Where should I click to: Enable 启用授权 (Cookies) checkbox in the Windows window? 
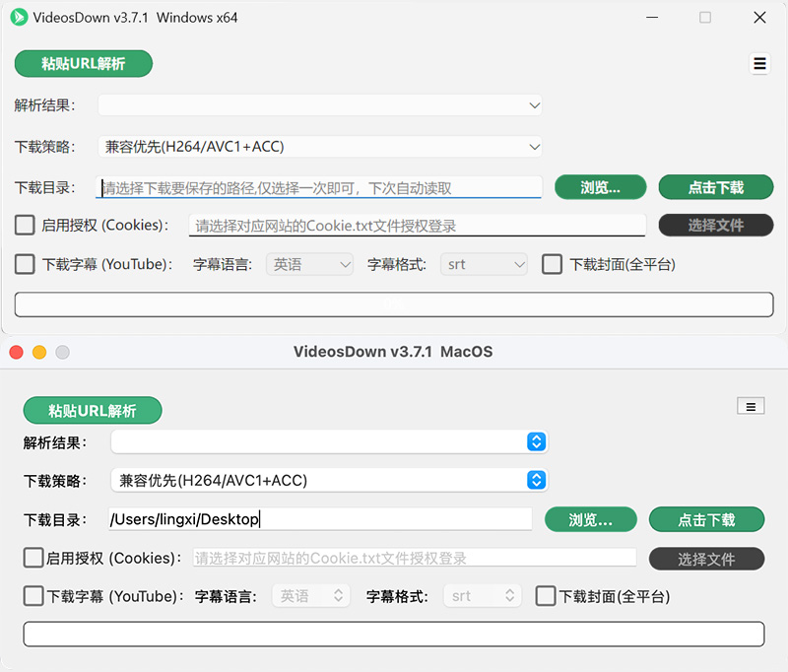pyautogui.click(x=25, y=226)
